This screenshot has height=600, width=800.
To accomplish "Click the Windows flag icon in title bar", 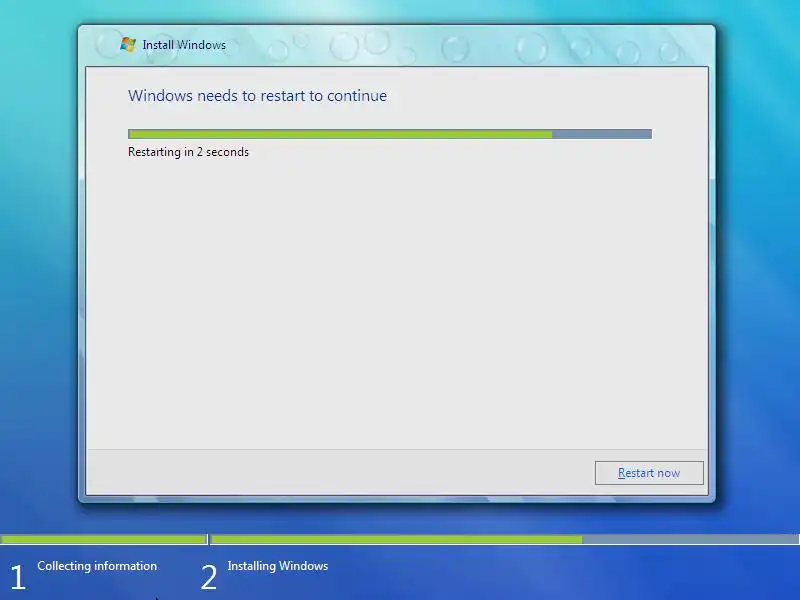I will tap(128, 44).
